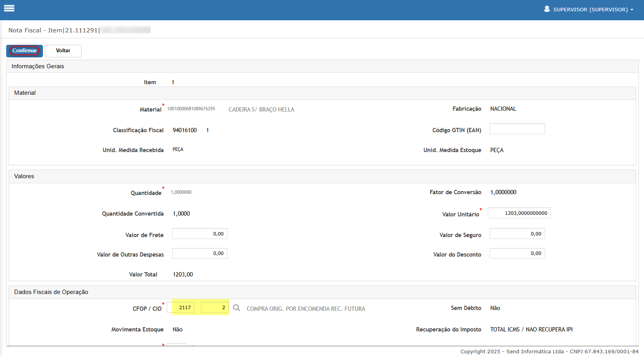Viewport: 644px width, 356px height.
Task: Click the material code 10010000681089676295
Action: click(x=191, y=109)
